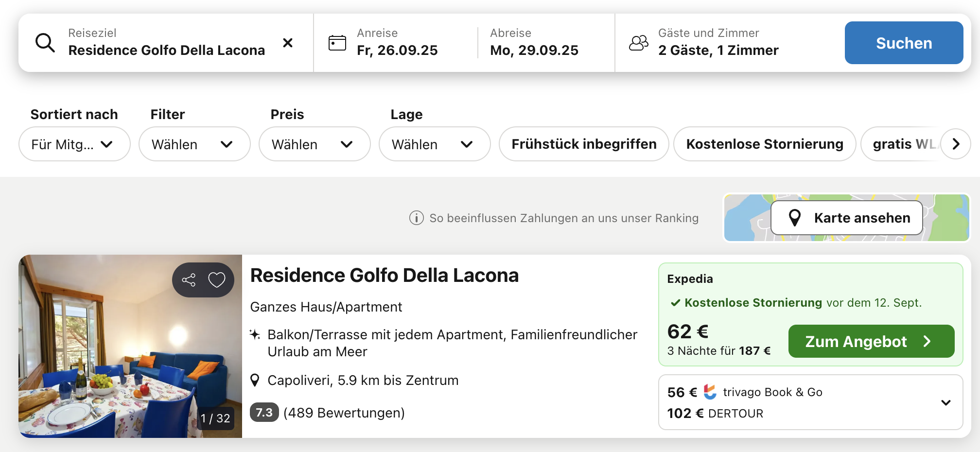Click the guests icon by Gäste und Zimmer
Image resolution: width=980 pixels, height=452 pixels.
coord(639,43)
